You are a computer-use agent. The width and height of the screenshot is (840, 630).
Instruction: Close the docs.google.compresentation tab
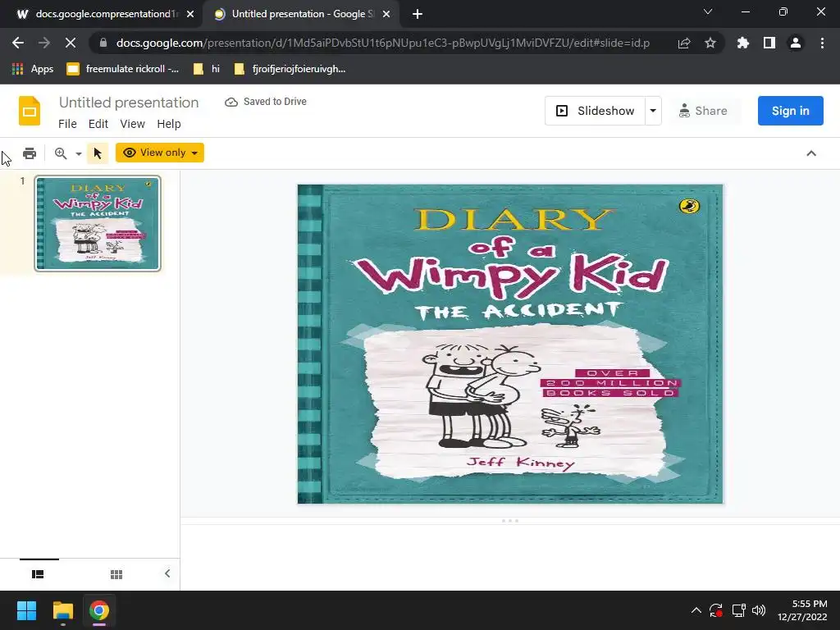point(190,15)
